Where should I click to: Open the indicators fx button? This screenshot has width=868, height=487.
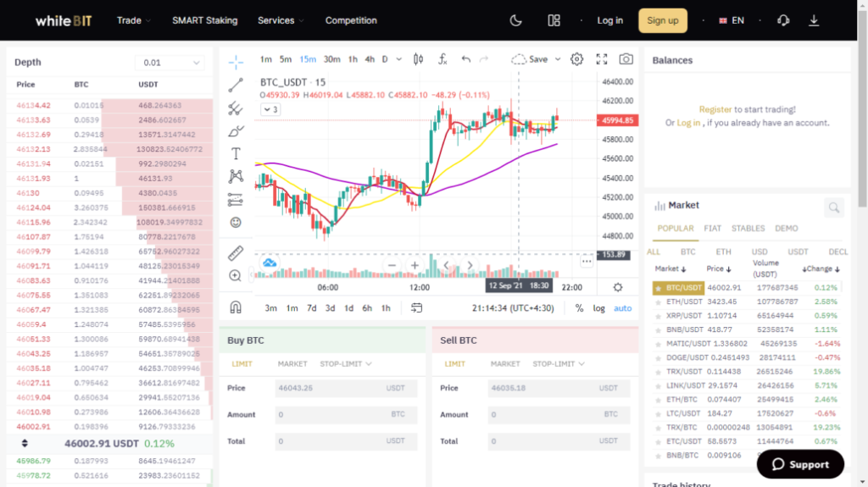pyautogui.click(x=442, y=59)
